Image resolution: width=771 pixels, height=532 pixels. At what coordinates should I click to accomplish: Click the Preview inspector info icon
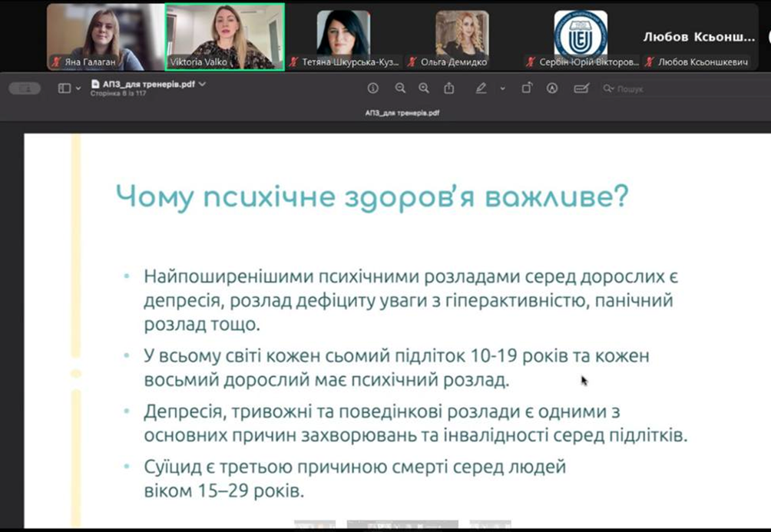pyautogui.click(x=373, y=88)
